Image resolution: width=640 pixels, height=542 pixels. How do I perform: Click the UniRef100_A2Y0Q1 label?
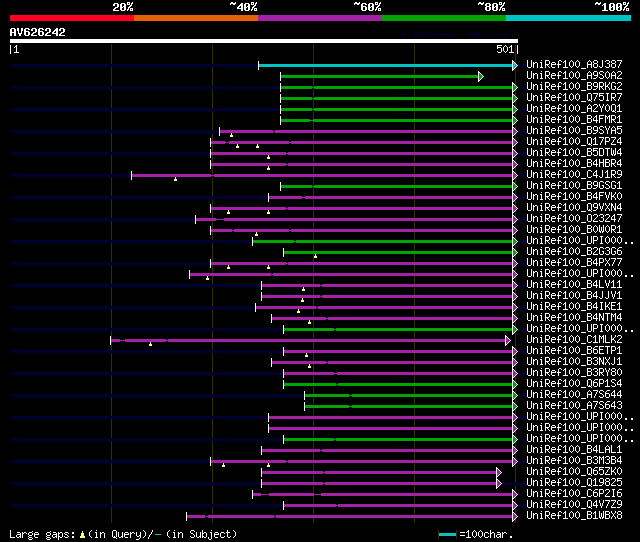coord(574,109)
